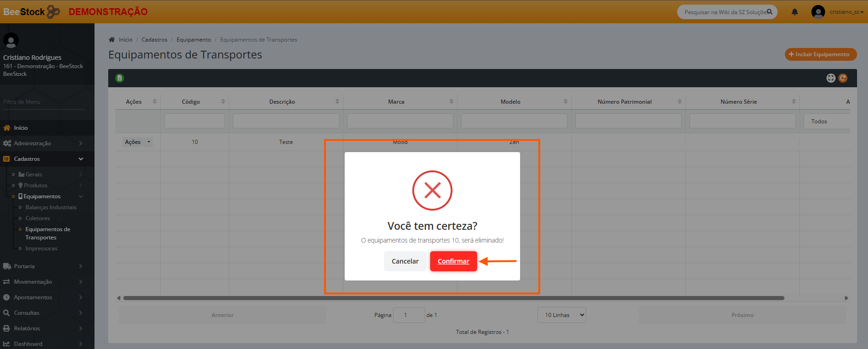The image size is (868, 349).
Task: Open the Coletores sidebar item
Action: 37,218
